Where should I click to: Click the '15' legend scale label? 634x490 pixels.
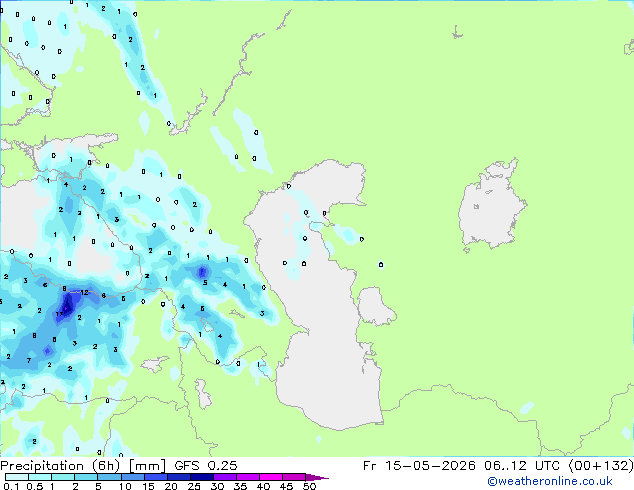pyautogui.click(x=148, y=486)
